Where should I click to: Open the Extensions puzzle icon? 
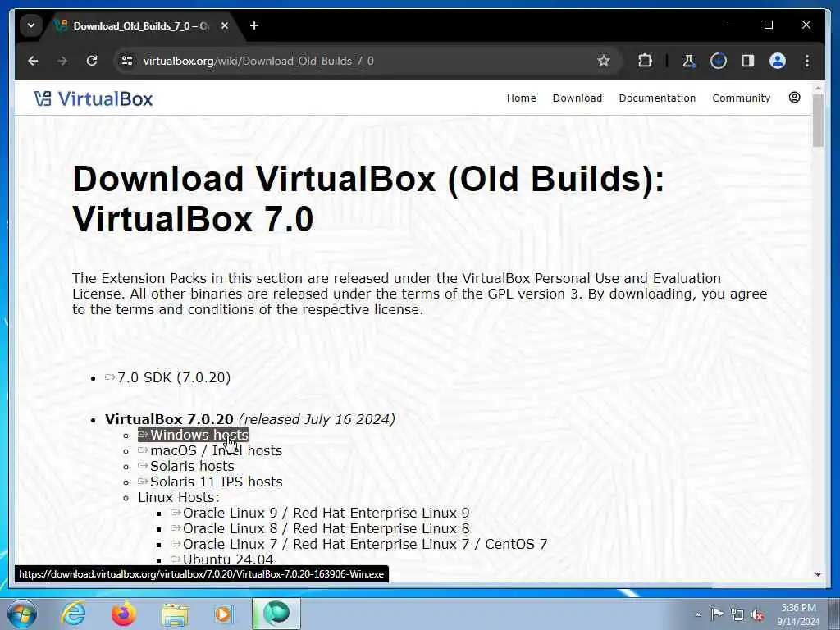[645, 61]
